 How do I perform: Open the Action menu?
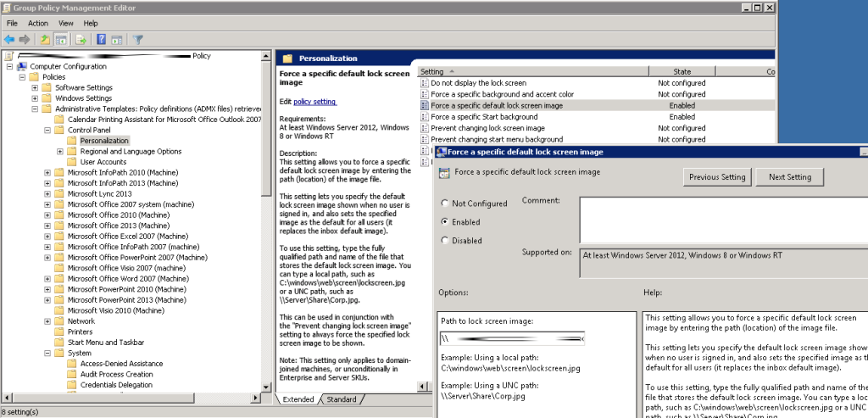(x=38, y=23)
